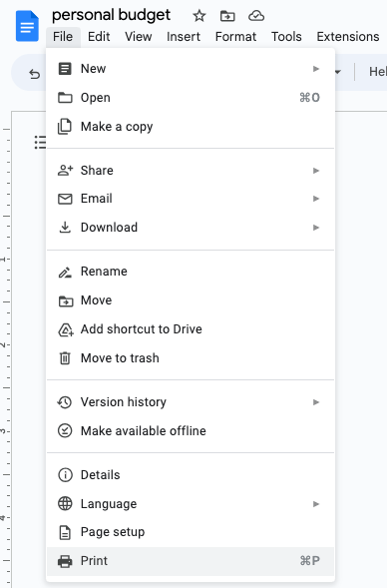Viewport: 387px width, 588px height.
Task: Choose Make a copy from File menu
Action: (191, 127)
